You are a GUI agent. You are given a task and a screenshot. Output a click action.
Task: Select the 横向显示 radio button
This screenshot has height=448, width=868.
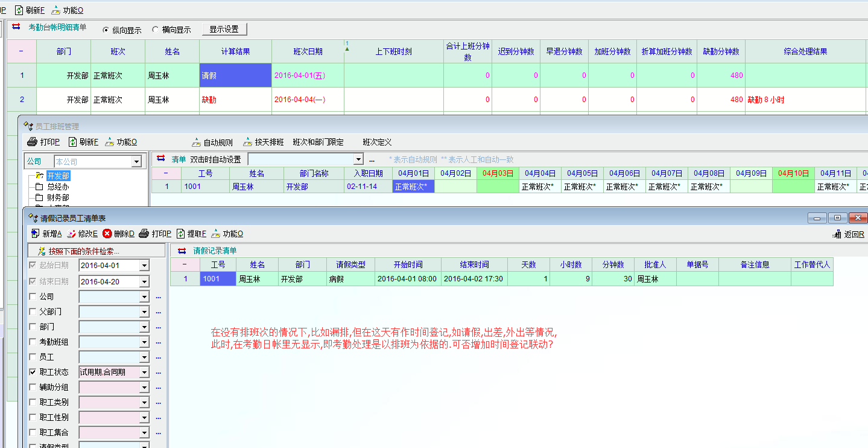click(x=156, y=30)
